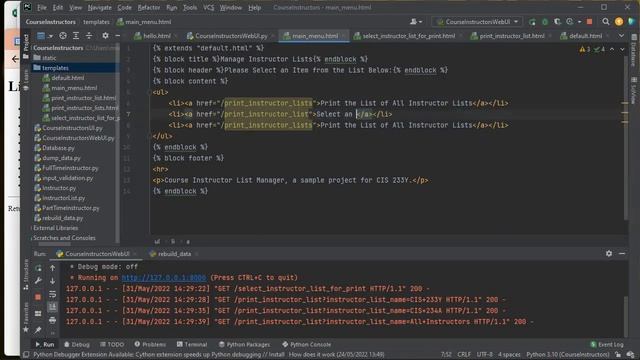Open the File menu
Screen dimensions: 640x360
coord(42,7)
